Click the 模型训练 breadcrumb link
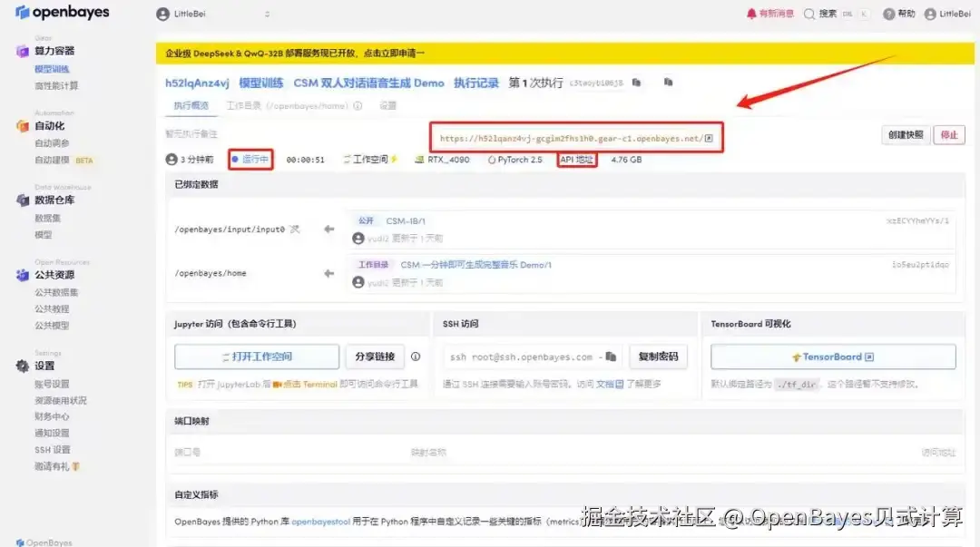Viewport: 980px width, 547px height. (261, 83)
